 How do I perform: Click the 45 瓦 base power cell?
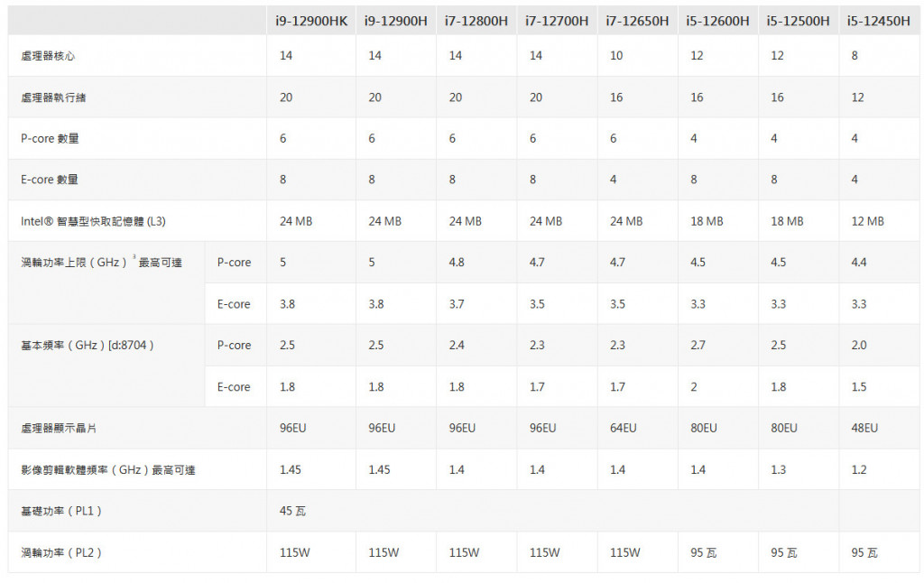click(x=292, y=511)
